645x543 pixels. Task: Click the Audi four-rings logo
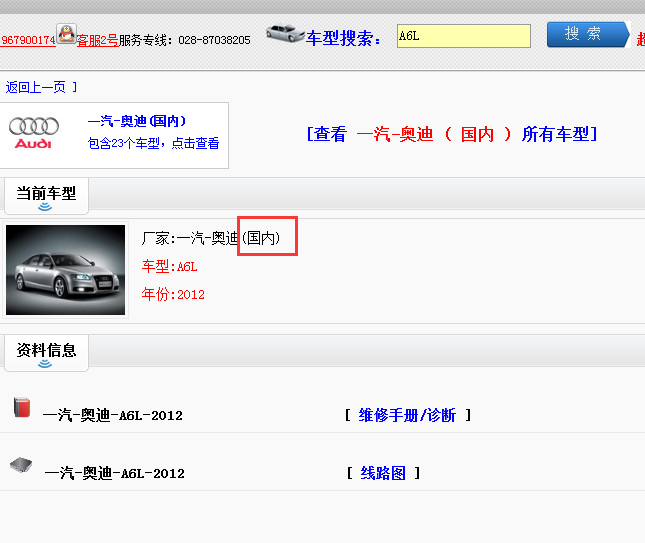pos(34,133)
